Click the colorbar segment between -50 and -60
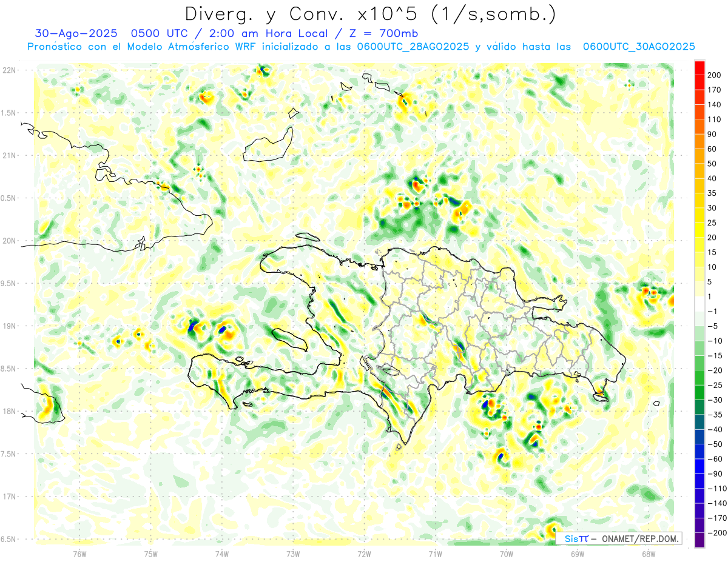 [699, 452]
